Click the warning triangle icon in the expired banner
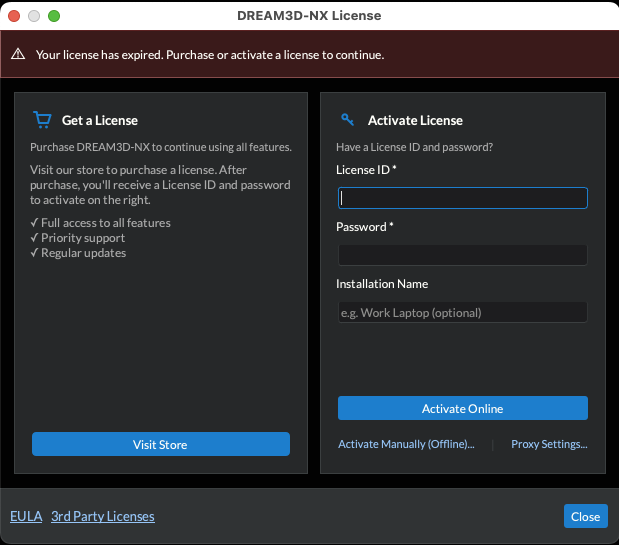 [x=18, y=54]
